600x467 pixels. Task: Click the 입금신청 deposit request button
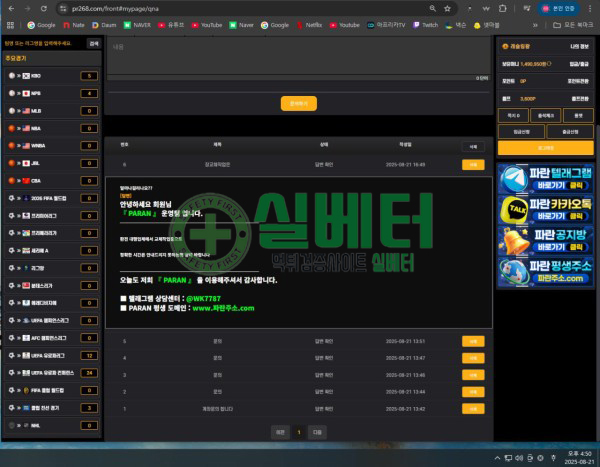click(x=521, y=132)
